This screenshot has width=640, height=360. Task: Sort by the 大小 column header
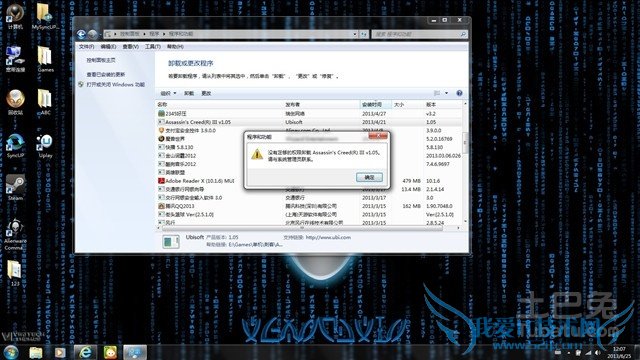[x=408, y=105]
